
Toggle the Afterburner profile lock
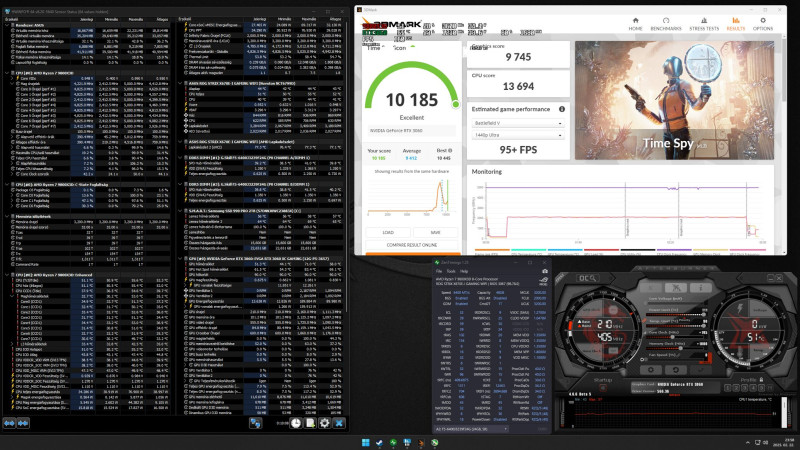[x=761, y=380]
